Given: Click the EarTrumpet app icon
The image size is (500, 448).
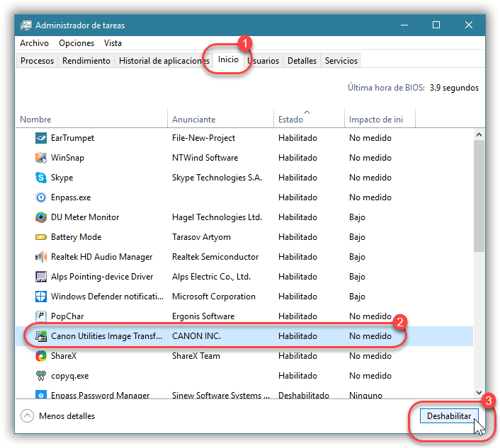Looking at the screenshot, I should [41, 138].
